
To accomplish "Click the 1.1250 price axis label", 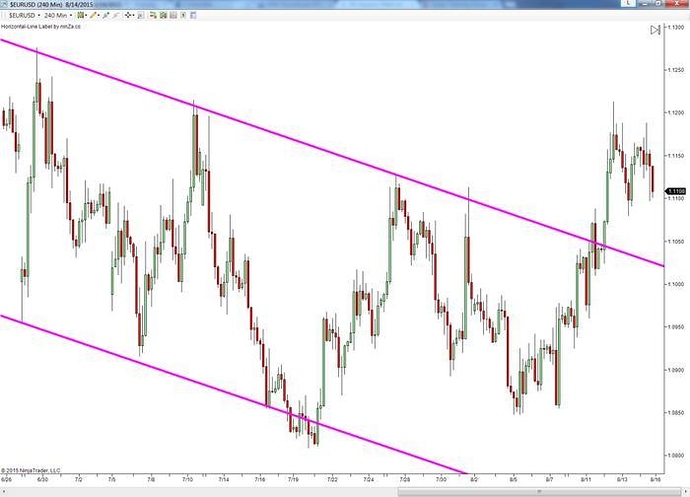I will tap(676, 70).
